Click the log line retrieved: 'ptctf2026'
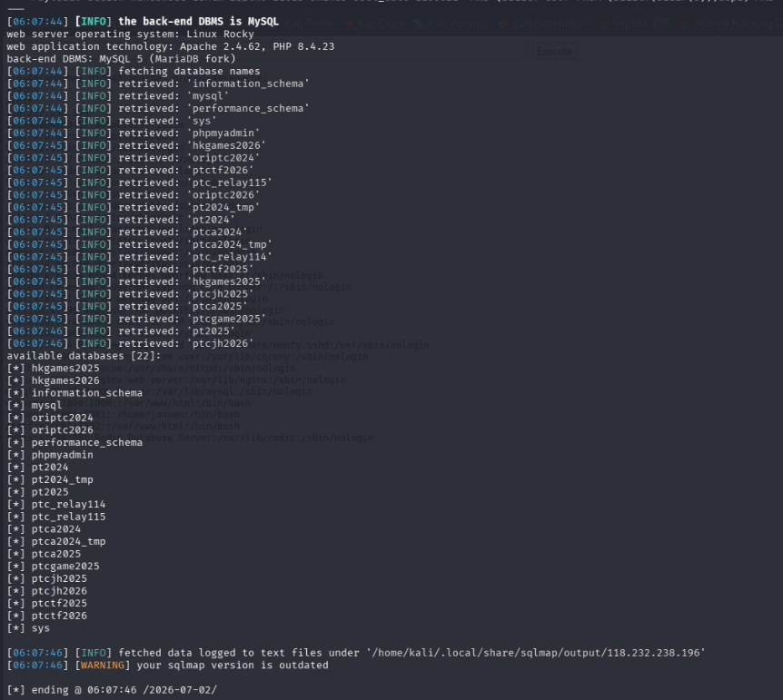The image size is (783, 700). 130,171
